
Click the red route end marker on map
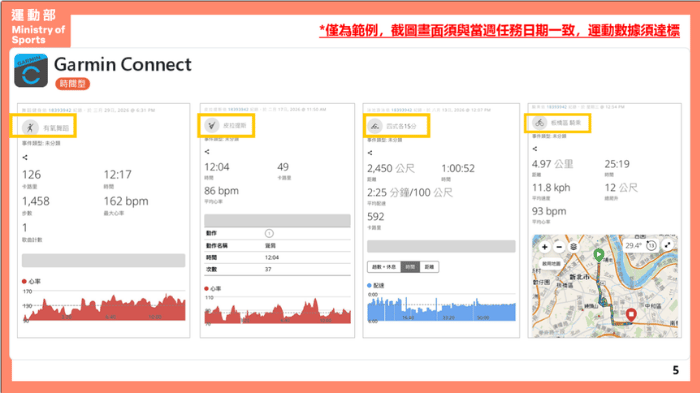point(631,314)
